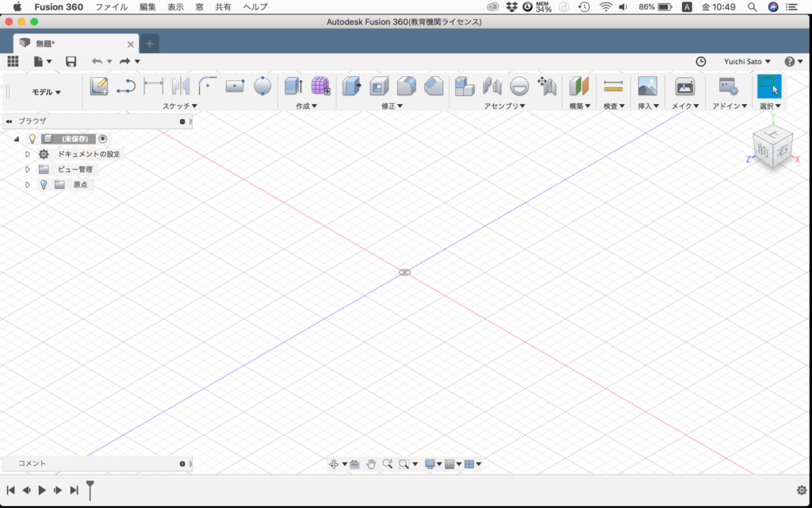Toggle the 原点 folder lightbulb visibility
Screen dimensions: 812x508
tap(44, 184)
